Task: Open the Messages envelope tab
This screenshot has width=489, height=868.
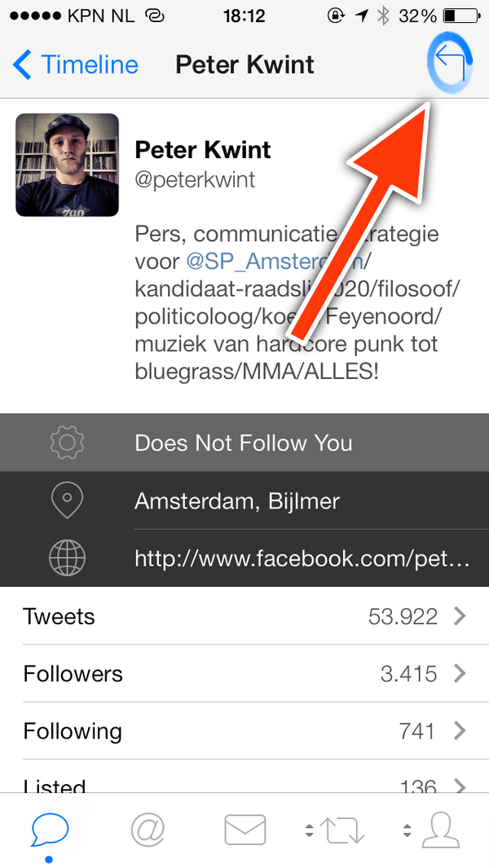Action: (x=244, y=831)
